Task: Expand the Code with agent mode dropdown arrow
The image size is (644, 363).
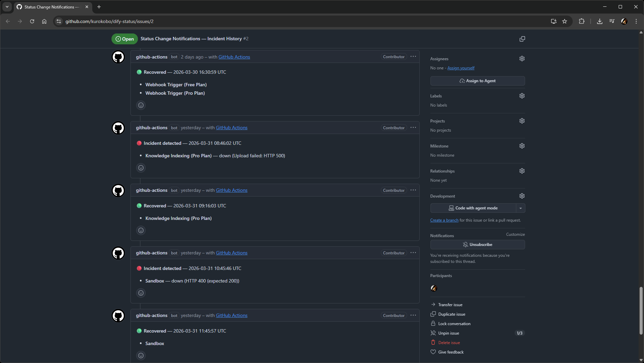Action: [x=520, y=208]
